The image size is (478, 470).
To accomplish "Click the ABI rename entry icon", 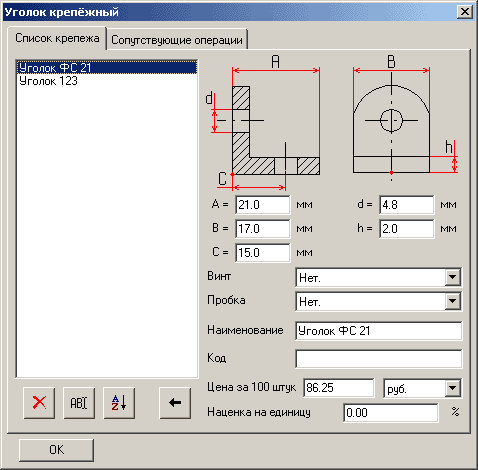I will coord(79,403).
